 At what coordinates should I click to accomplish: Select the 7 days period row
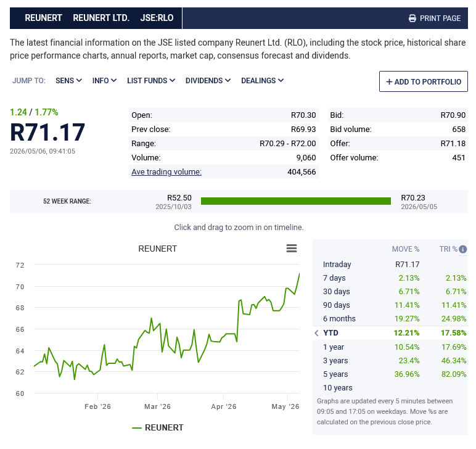click(390, 278)
